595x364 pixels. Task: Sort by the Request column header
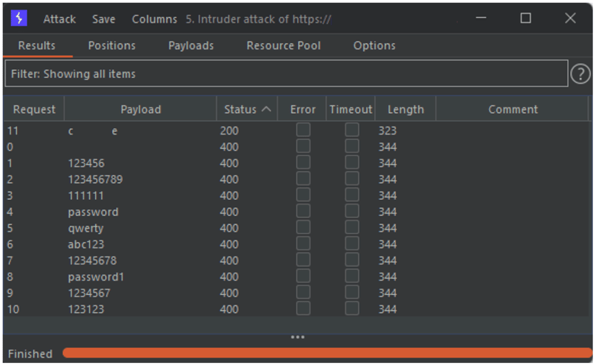click(x=34, y=109)
